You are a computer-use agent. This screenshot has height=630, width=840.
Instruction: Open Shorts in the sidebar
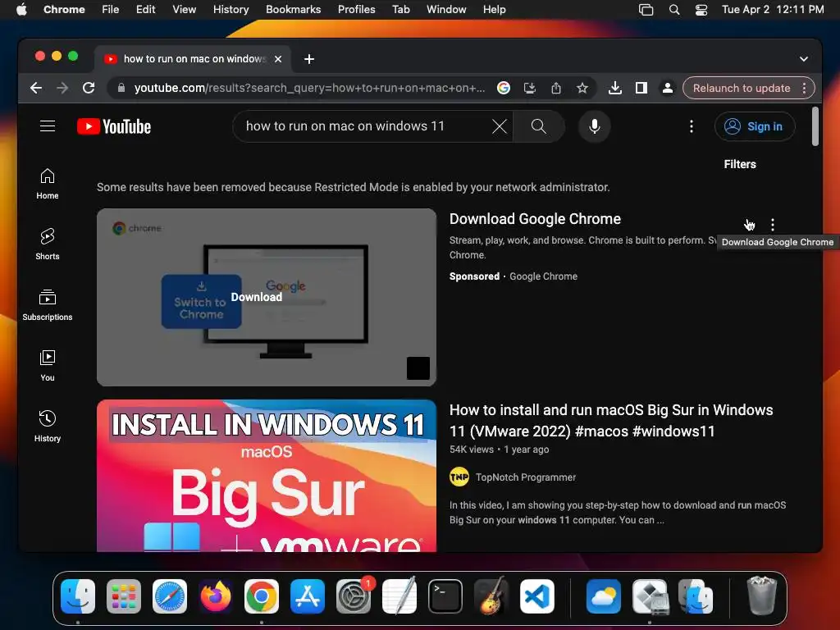[48, 244]
